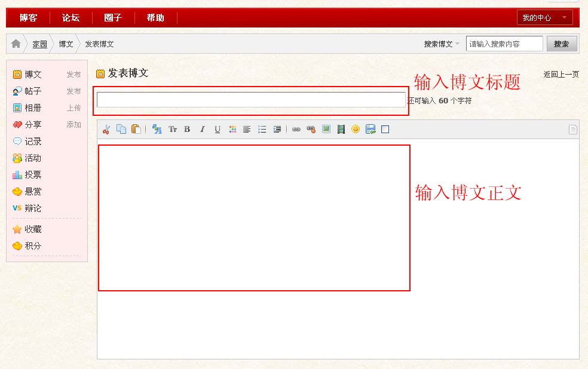The width and height of the screenshot is (588, 369).
Task: Toggle italic formatting in editor
Action: (202, 130)
